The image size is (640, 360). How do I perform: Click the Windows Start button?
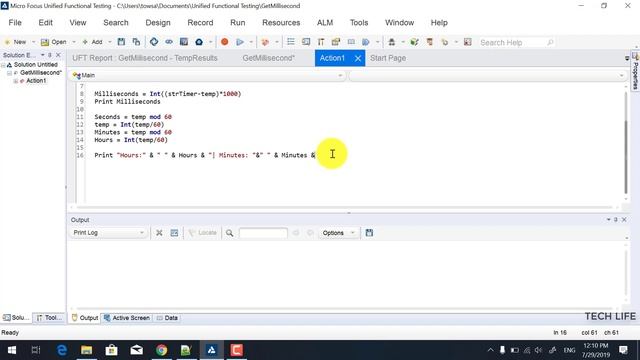[12, 350]
